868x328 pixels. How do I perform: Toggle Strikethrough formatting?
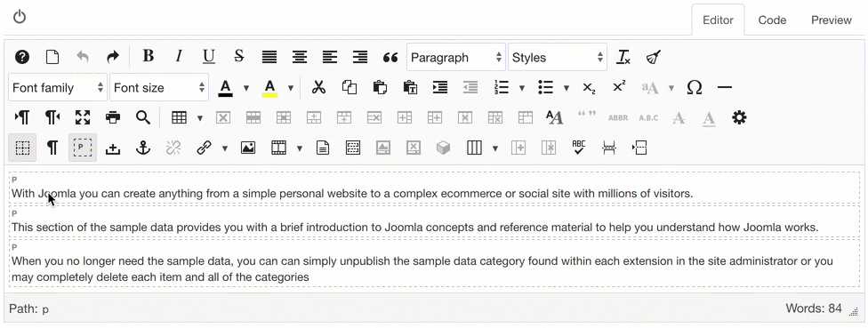click(238, 56)
